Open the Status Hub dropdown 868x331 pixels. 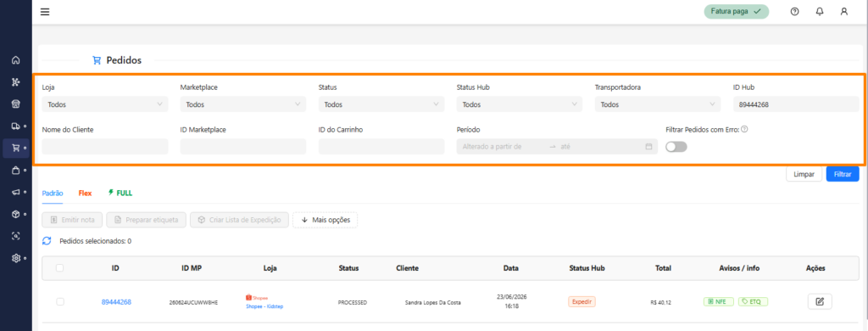[x=520, y=104]
